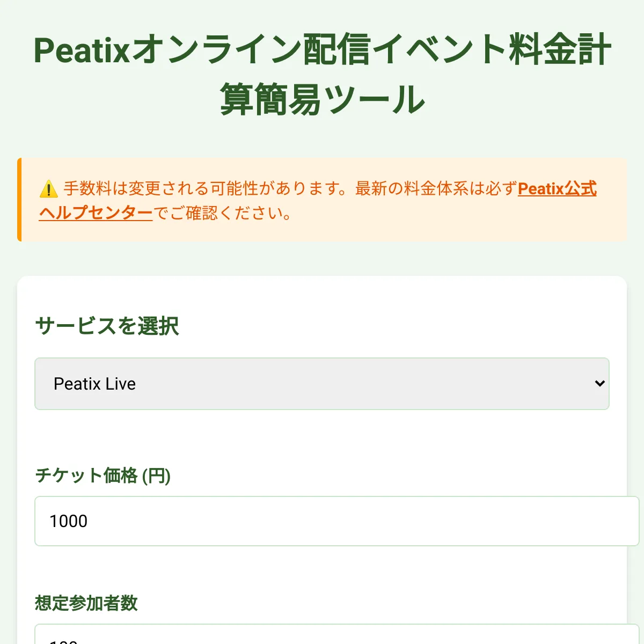Click the expected participants number field

click(337, 634)
